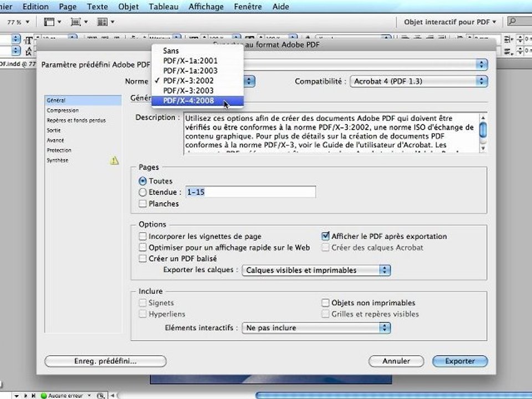532x399 pixels.
Task: Click the leading size icon below TT
Action: click(x=28, y=51)
